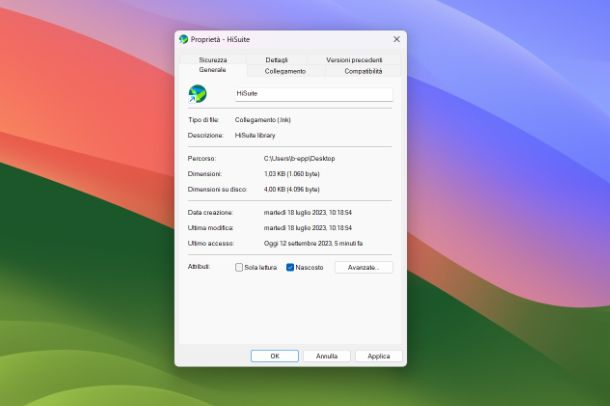Enable the Sola lettura checkbox

(x=239, y=268)
